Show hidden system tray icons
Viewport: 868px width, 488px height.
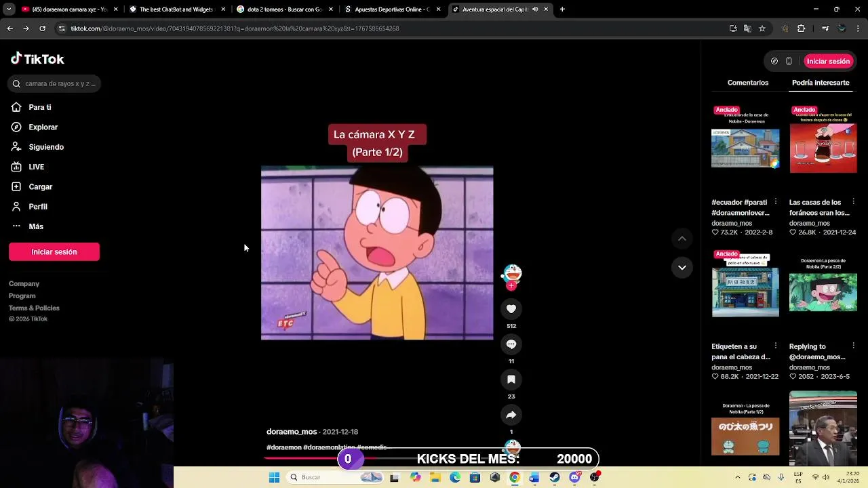click(x=738, y=477)
